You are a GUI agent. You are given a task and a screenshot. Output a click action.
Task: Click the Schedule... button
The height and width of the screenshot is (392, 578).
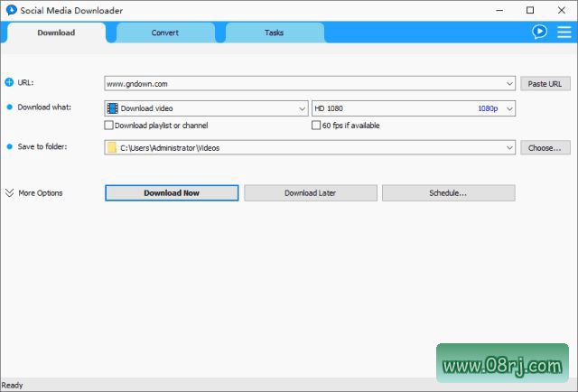pyautogui.click(x=448, y=192)
